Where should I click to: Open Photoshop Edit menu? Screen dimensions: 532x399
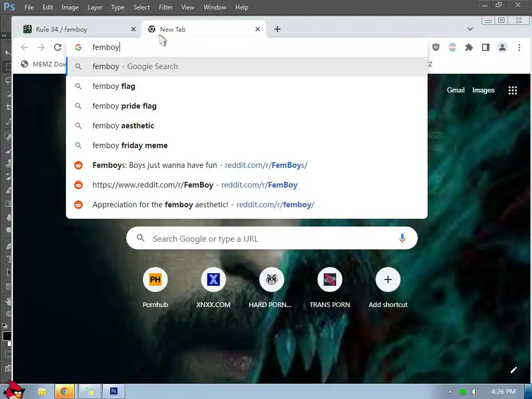(48, 7)
